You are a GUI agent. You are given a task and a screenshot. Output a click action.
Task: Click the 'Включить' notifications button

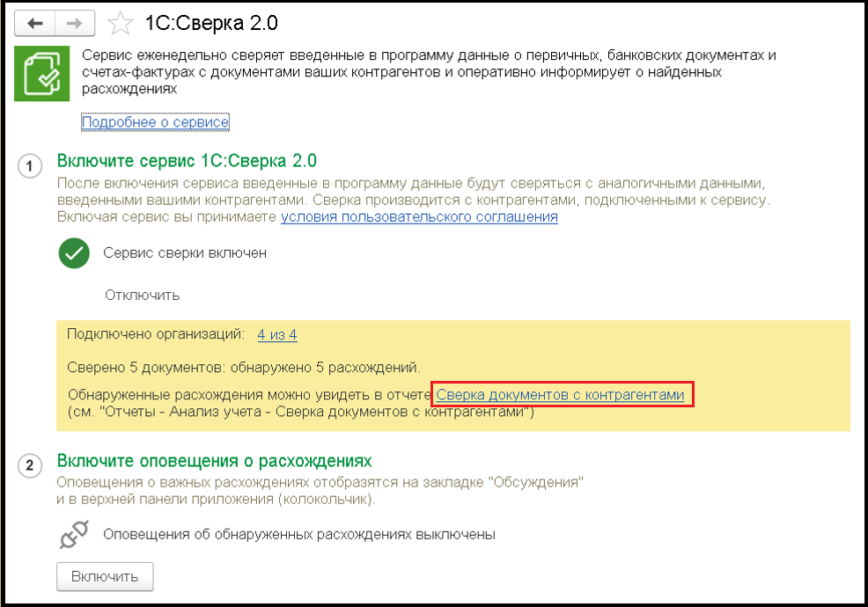tap(105, 576)
